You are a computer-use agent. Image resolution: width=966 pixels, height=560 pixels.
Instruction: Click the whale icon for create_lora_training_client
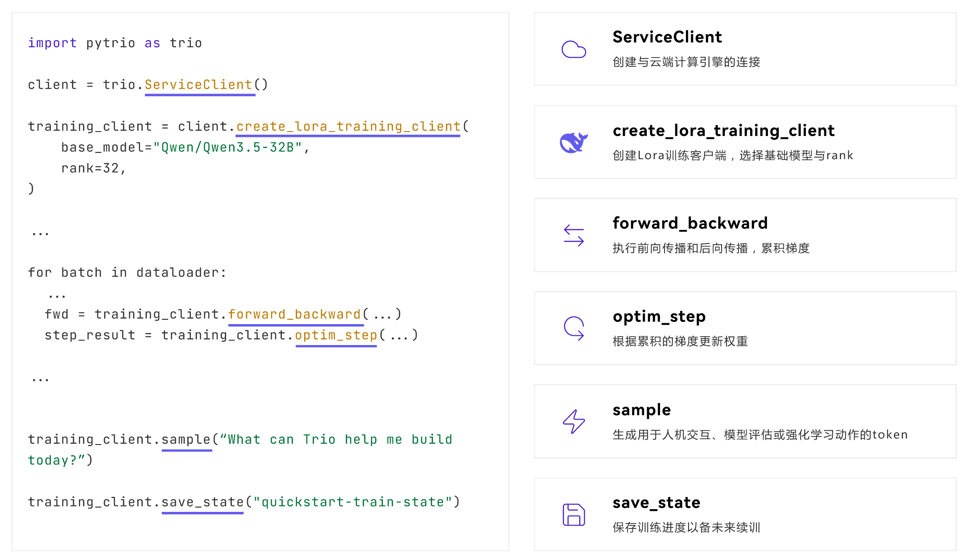pyautogui.click(x=574, y=143)
